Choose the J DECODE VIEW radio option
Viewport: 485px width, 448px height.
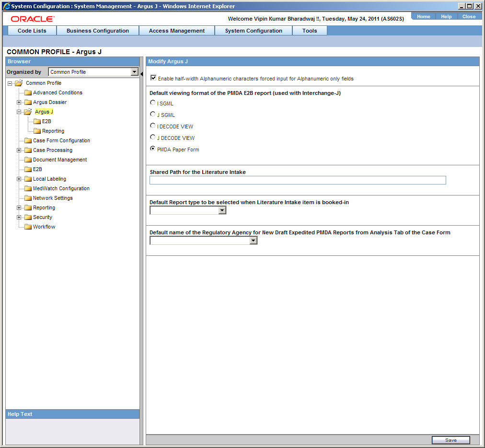[x=152, y=137]
